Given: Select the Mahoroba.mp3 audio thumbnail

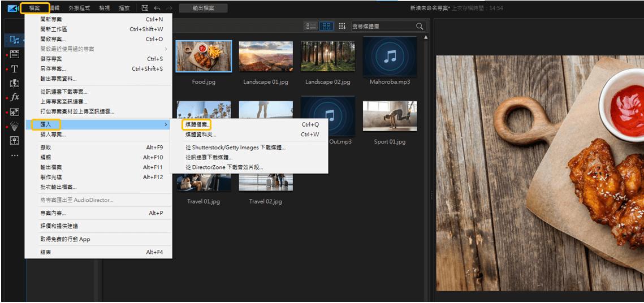Looking at the screenshot, I should tap(390, 57).
